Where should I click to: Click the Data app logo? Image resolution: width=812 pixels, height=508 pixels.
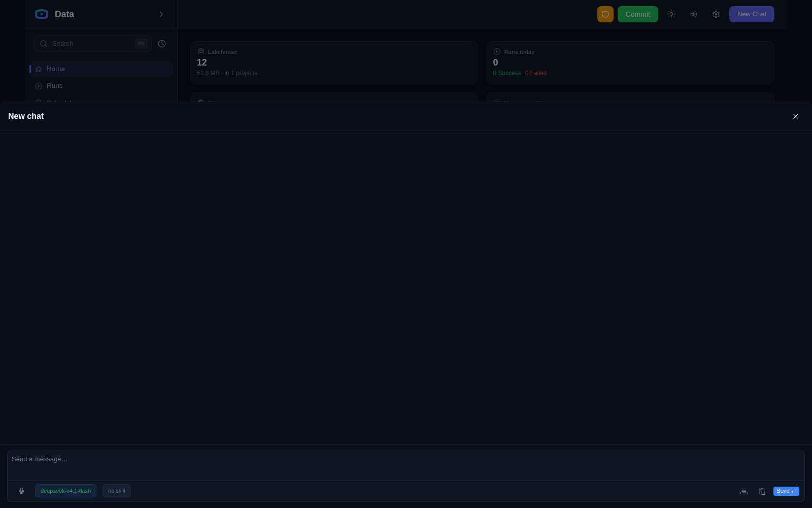(42, 14)
